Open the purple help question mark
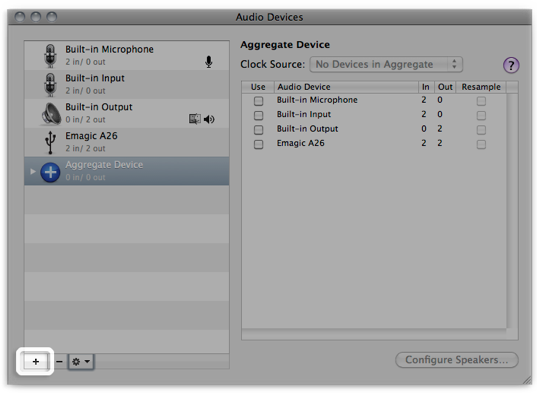This screenshot has width=537, height=393. click(511, 65)
